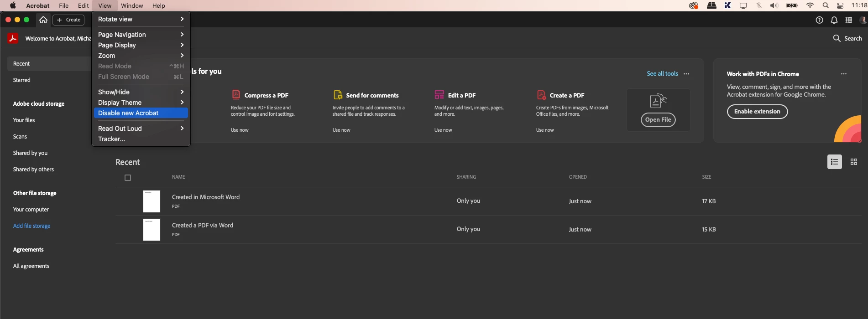Click the red Acrobat logo icon

pyautogui.click(x=13, y=38)
